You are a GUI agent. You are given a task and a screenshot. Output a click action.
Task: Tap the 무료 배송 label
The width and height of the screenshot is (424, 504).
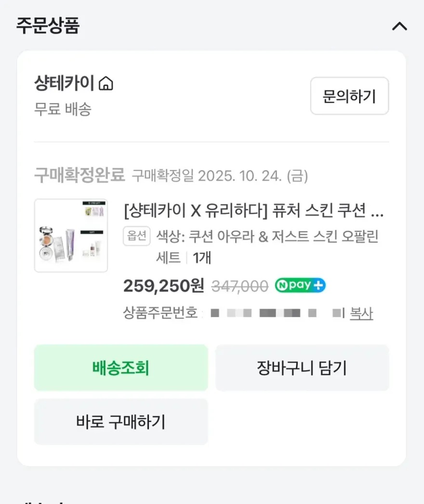pyautogui.click(x=63, y=109)
